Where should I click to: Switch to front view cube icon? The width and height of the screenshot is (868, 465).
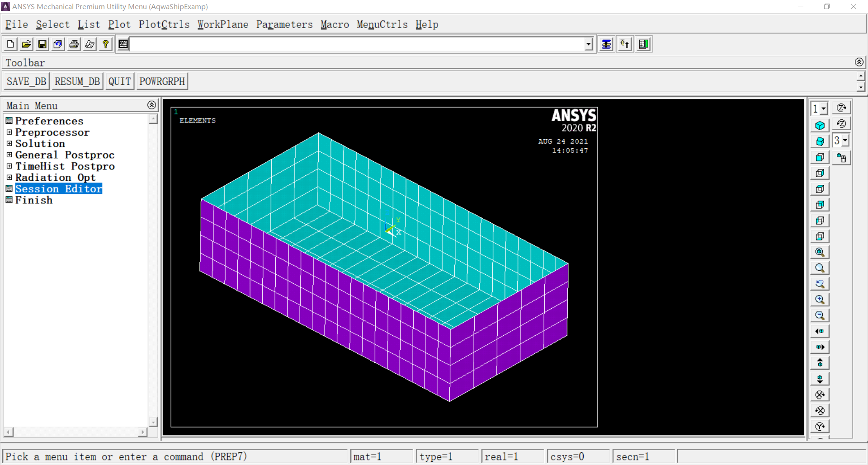pyautogui.click(x=820, y=157)
